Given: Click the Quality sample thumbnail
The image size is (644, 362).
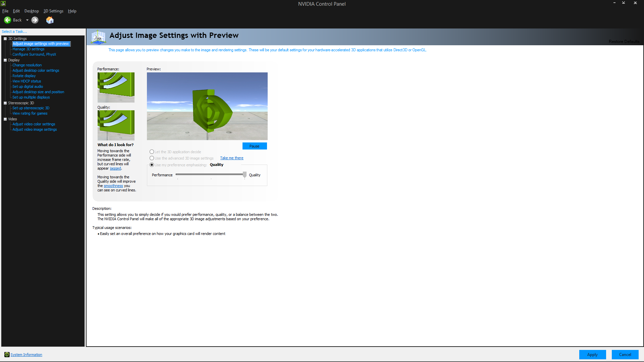Looking at the screenshot, I should point(116,125).
